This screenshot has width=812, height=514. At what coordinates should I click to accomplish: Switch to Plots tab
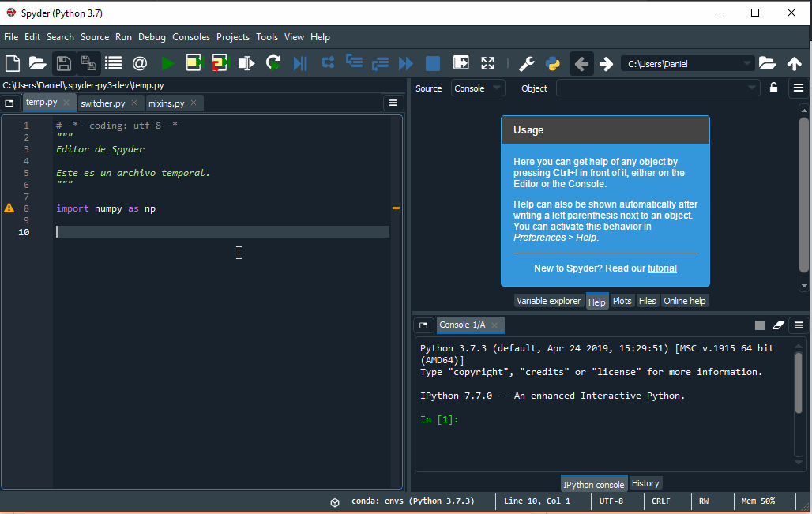click(x=622, y=301)
